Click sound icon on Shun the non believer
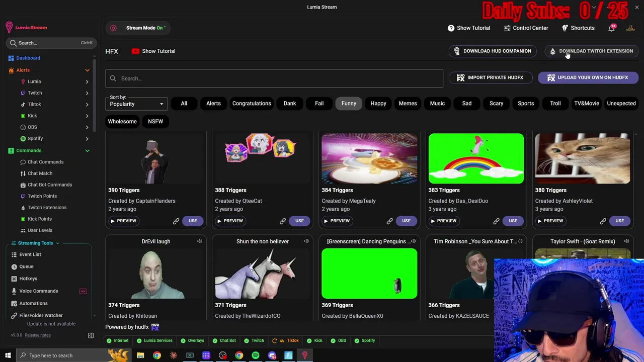 pyautogui.click(x=306, y=241)
